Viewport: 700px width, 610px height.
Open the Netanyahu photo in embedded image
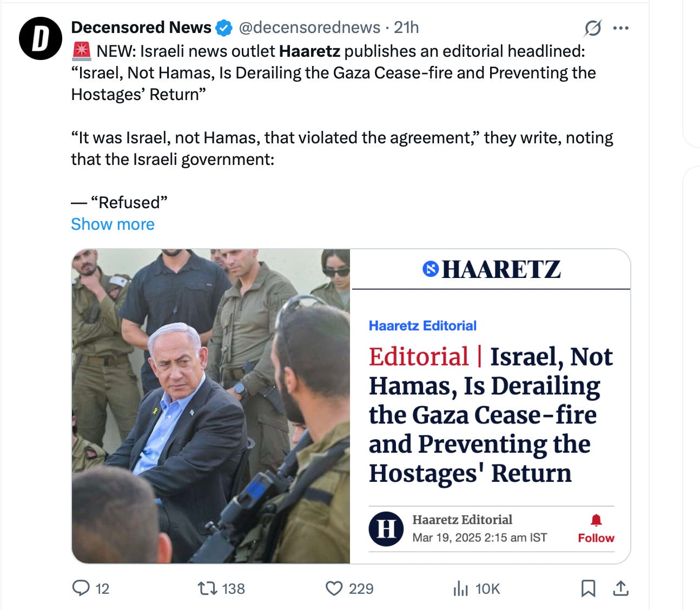pyautogui.click(x=211, y=406)
